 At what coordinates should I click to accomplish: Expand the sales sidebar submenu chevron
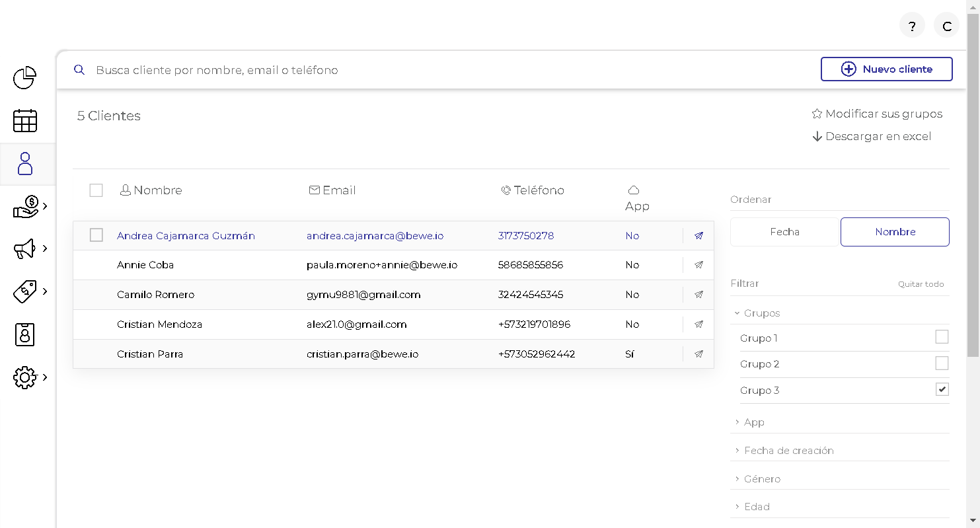[x=45, y=206]
